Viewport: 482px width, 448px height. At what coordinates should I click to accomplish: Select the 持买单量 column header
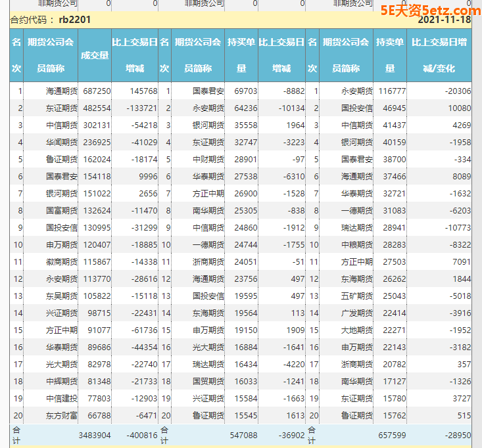pos(241,55)
